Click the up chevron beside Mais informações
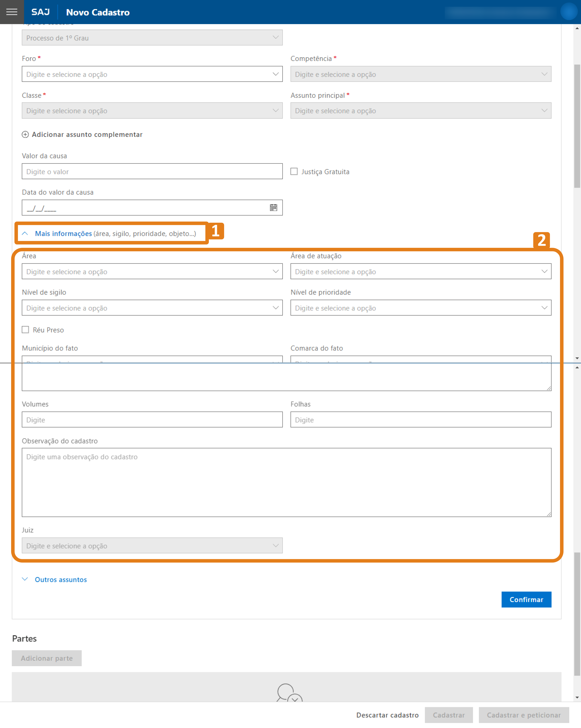581x728 pixels. click(25, 233)
